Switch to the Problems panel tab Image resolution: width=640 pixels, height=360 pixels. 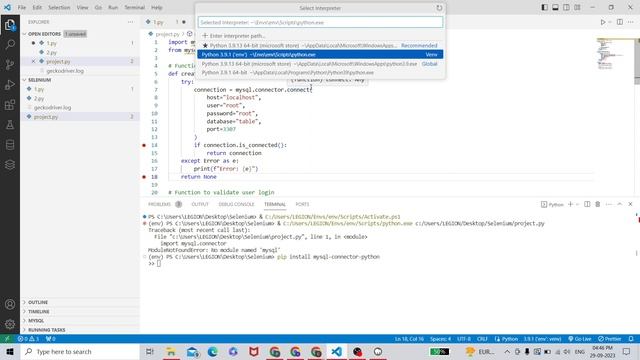(x=160, y=204)
